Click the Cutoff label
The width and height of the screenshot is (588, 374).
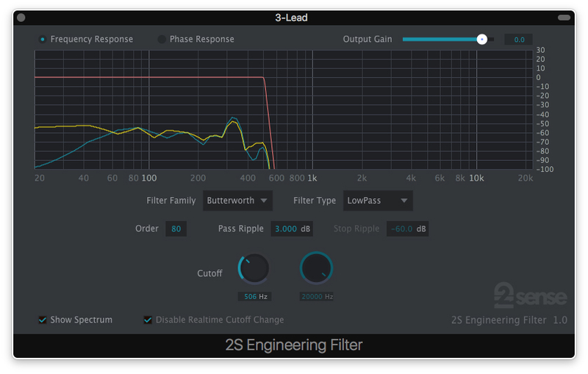click(x=209, y=273)
